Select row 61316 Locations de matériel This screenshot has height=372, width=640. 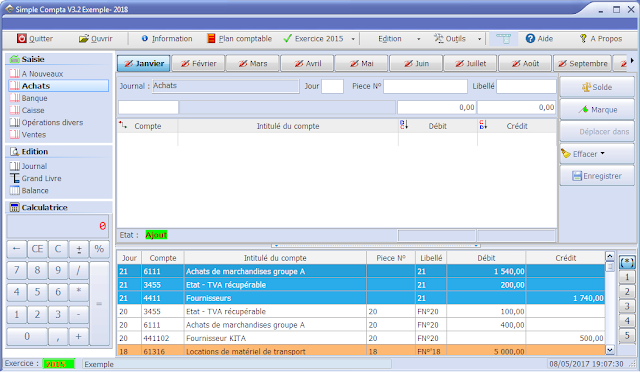pos(361,350)
